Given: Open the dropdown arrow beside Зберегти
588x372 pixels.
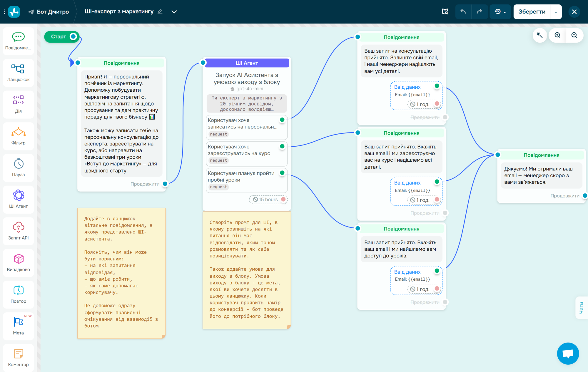Looking at the screenshot, I should click(556, 12).
